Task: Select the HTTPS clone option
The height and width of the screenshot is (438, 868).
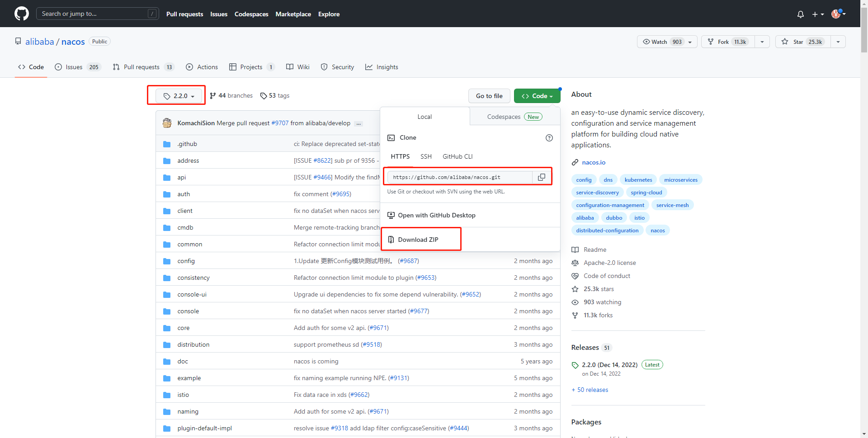Action: click(x=400, y=156)
